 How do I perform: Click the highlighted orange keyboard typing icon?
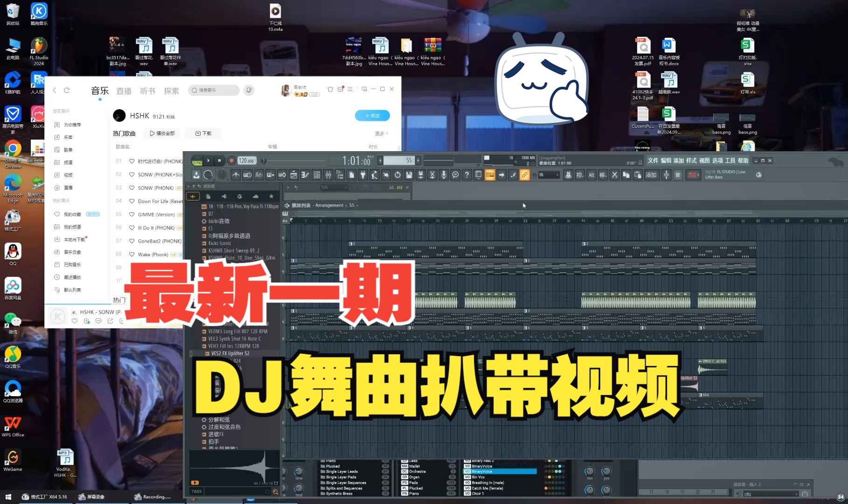490,175
